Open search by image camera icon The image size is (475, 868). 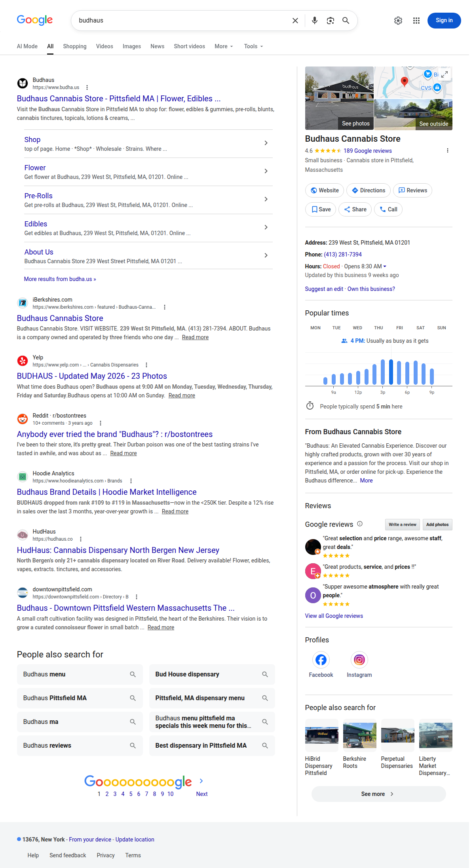point(331,21)
